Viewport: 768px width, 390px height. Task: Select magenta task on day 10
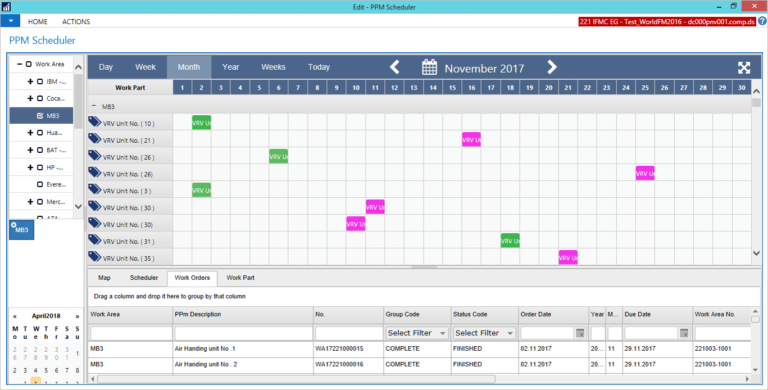pos(356,224)
